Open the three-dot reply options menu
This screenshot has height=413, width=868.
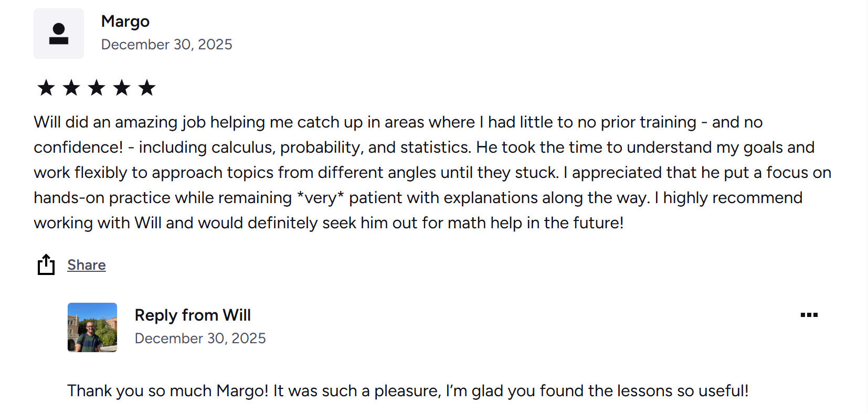pyautogui.click(x=809, y=315)
